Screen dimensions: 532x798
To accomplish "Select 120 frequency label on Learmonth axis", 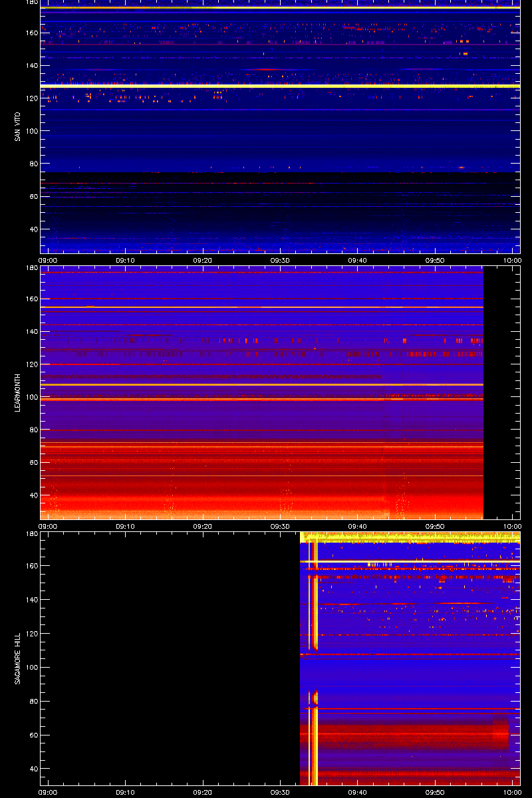I will (31, 364).
